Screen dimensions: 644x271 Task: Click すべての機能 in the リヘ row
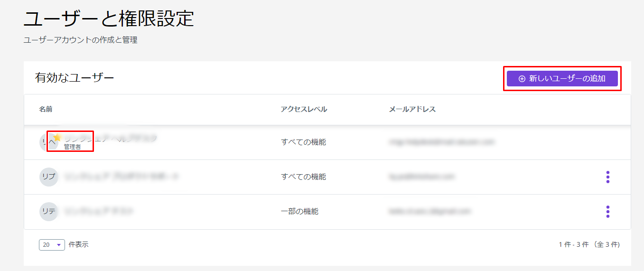tap(303, 142)
